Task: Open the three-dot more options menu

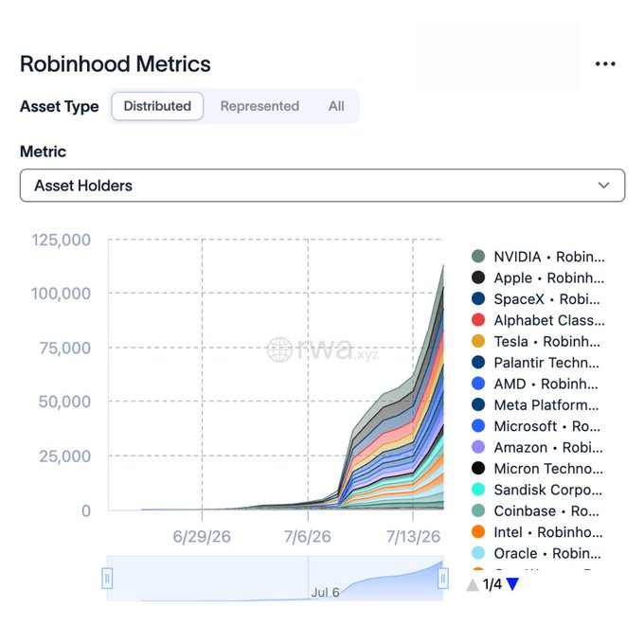Action: click(x=605, y=63)
